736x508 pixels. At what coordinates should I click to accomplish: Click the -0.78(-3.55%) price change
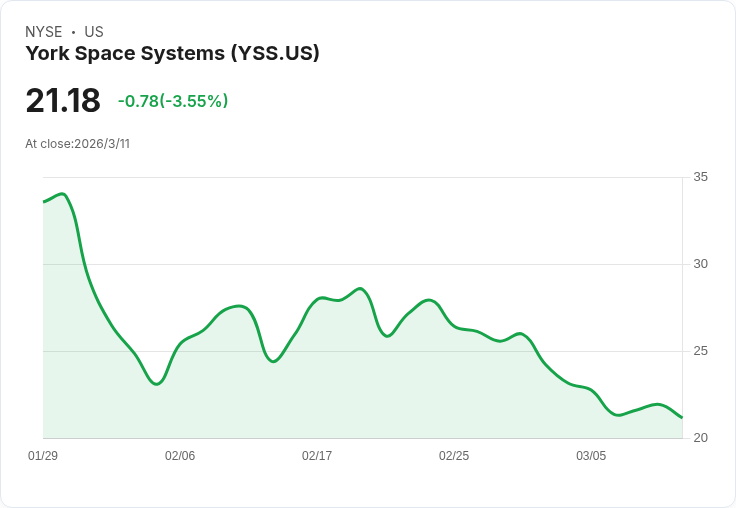click(x=173, y=101)
